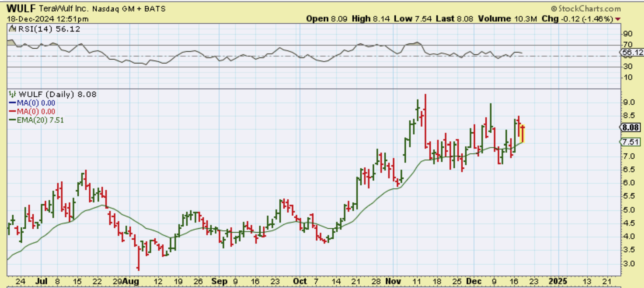644x288 pixels.
Task: Select the Dec month label on the date axis
Action: (x=474, y=281)
